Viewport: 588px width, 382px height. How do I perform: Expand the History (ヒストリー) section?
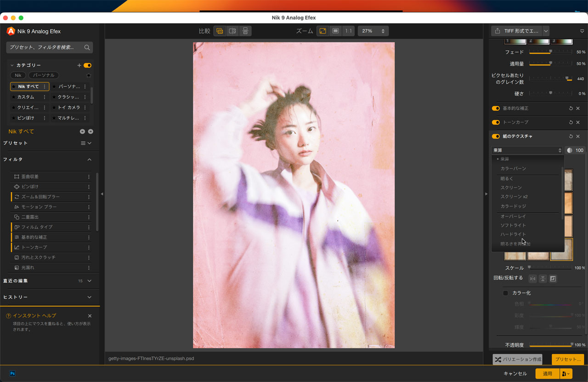point(90,297)
